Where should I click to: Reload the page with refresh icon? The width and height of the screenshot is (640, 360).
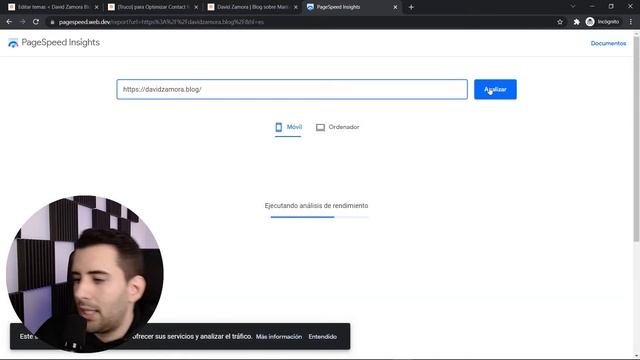[36, 22]
